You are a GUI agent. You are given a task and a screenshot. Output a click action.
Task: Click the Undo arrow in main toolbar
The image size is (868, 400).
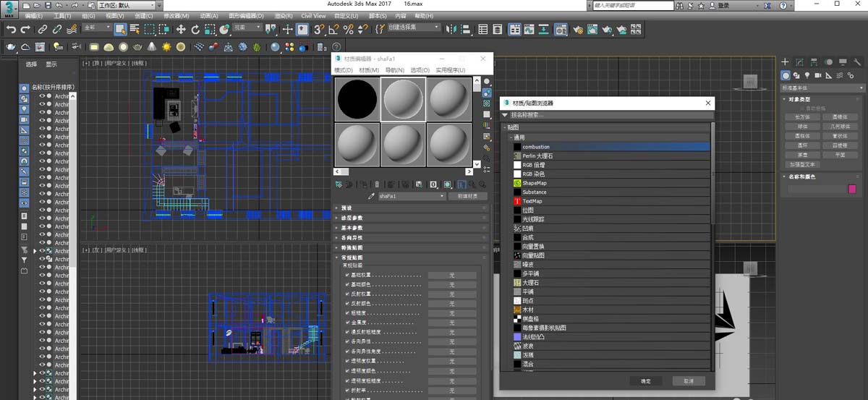pos(11,30)
